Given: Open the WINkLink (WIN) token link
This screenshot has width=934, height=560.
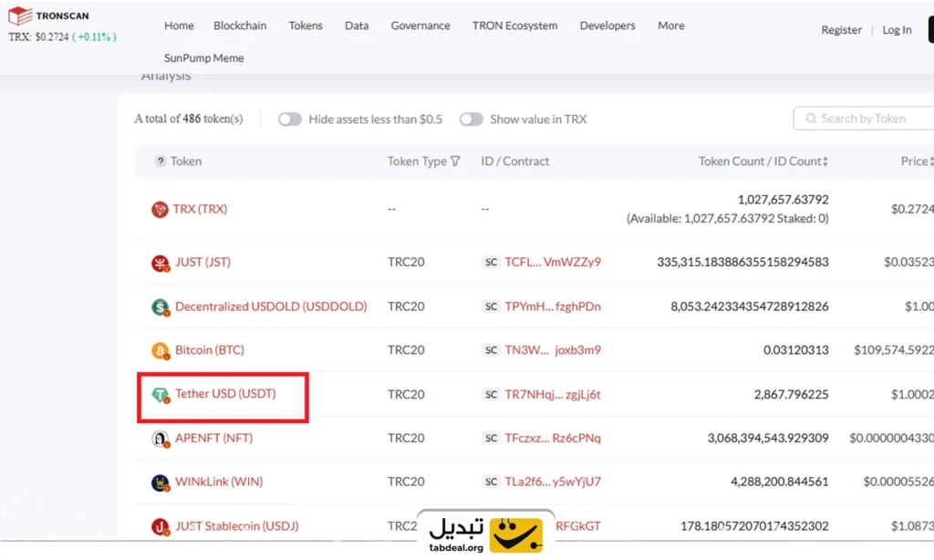Looking at the screenshot, I should pyautogui.click(x=219, y=482).
